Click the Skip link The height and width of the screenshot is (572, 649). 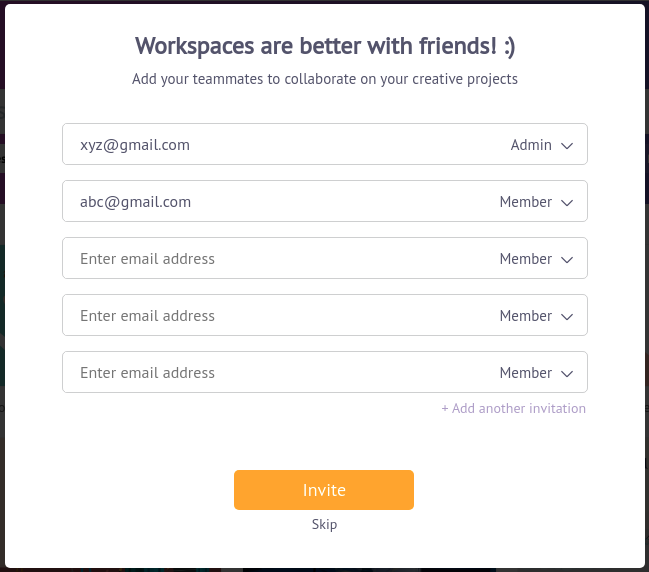click(324, 524)
